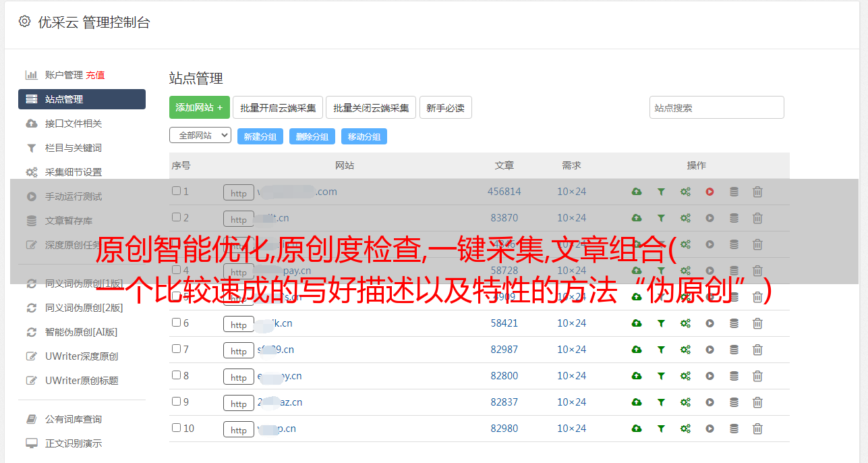868x463 pixels.
Task: Tick the checkbox for site row 4
Action: (176, 270)
